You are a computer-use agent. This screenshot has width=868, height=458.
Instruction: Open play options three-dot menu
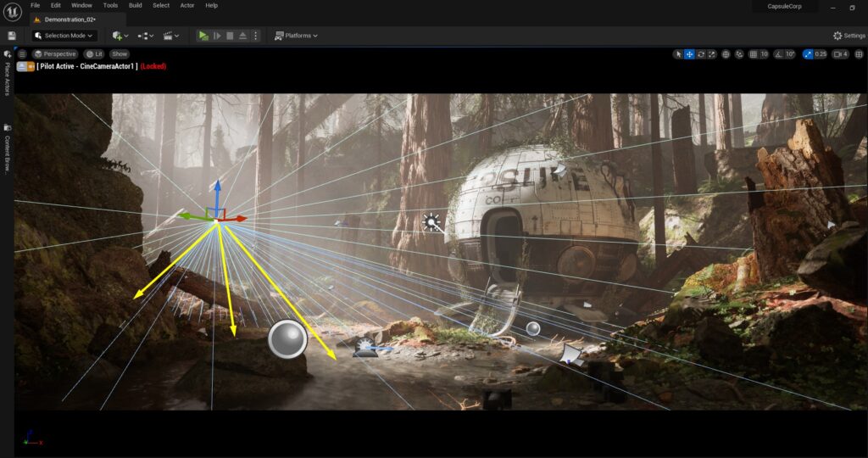coord(255,36)
